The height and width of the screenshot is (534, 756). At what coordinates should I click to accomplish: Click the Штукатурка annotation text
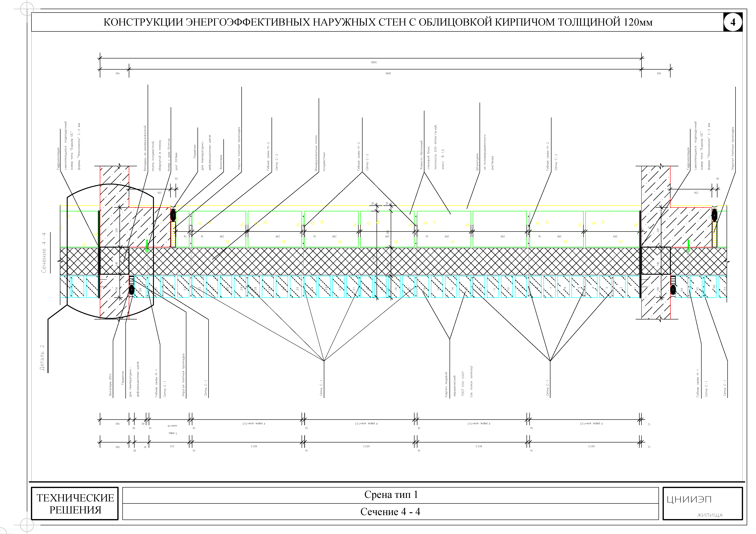point(477,162)
